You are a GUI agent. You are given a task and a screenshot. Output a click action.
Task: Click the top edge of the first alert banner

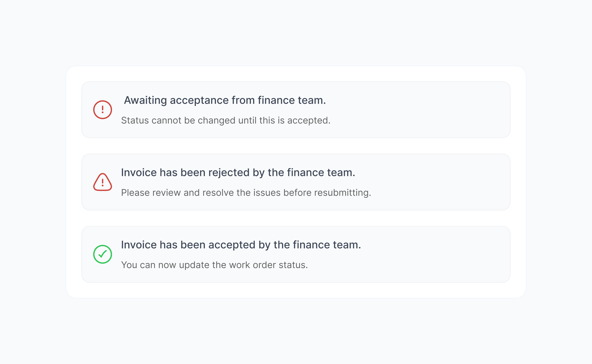tap(296, 82)
